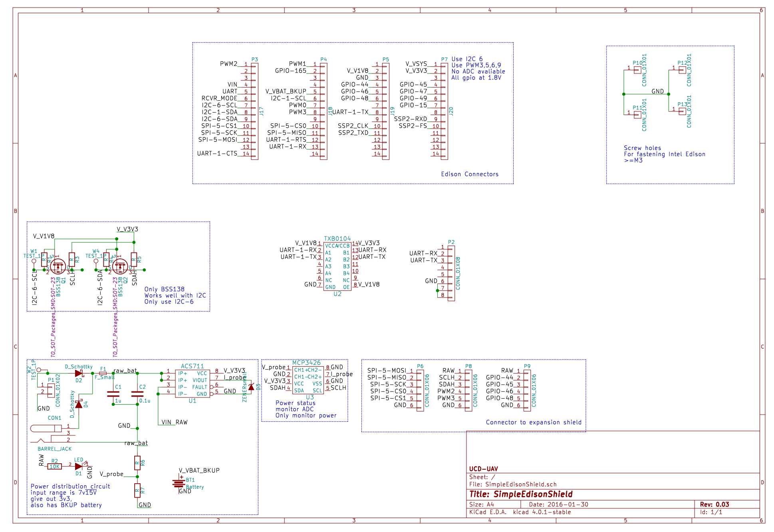Click resistor R7 symbol

(137, 490)
